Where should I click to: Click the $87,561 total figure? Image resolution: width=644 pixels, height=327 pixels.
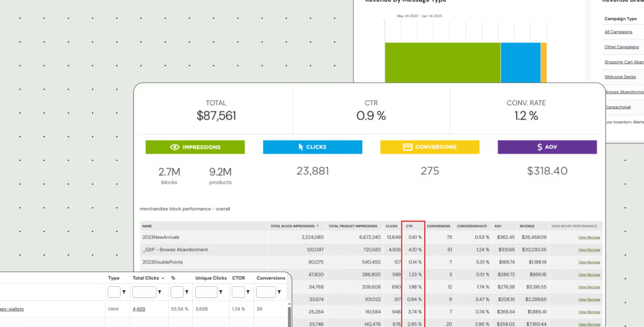coord(216,116)
